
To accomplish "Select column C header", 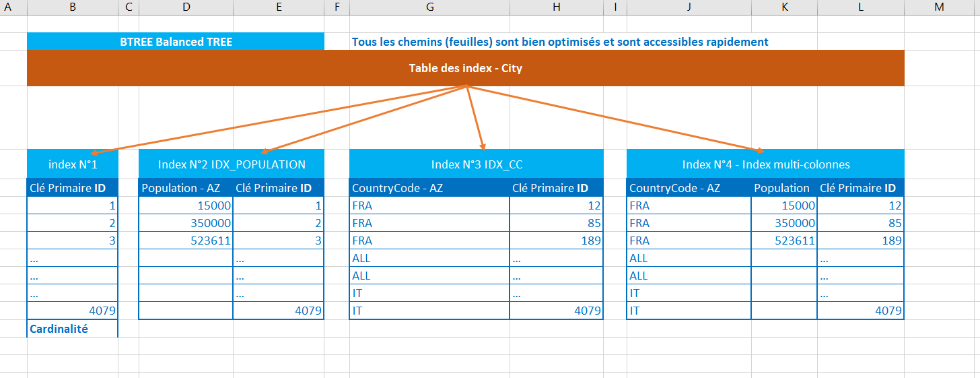I will pyautogui.click(x=129, y=7).
